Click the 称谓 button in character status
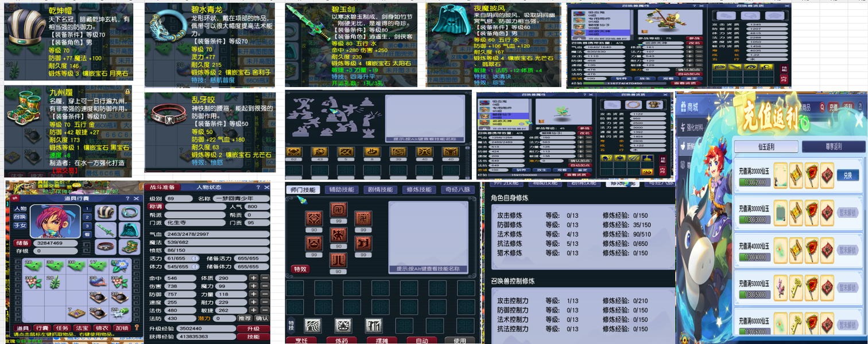 tap(156, 206)
